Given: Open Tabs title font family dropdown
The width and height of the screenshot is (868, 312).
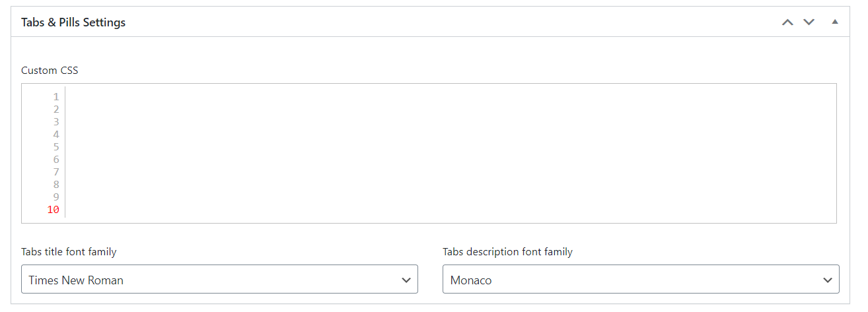Looking at the screenshot, I should [x=219, y=280].
